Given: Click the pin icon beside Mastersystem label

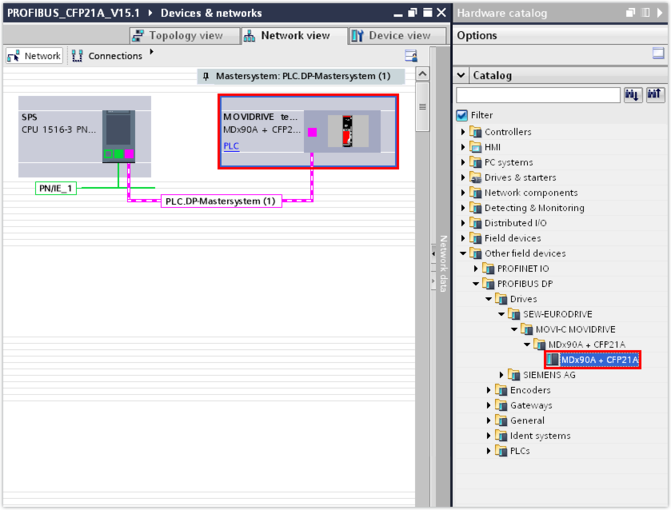Looking at the screenshot, I should click(206, 76).
